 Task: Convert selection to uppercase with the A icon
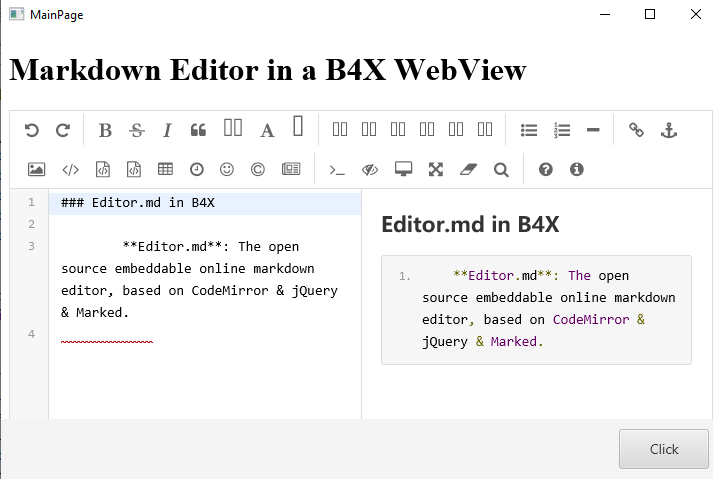click(267, 131)
